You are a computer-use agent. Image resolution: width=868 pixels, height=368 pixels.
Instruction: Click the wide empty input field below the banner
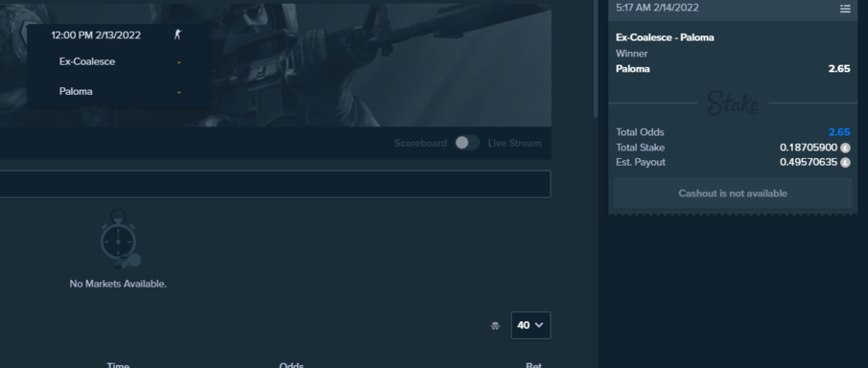point(275,184)
